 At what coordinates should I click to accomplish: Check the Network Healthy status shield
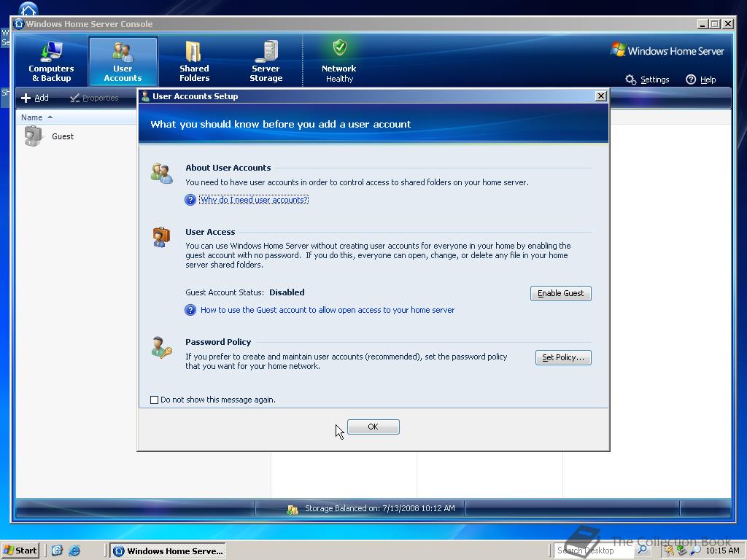[x=339, y=47]
